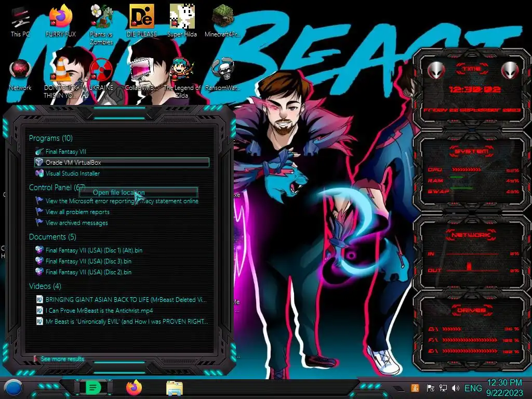Image resolution: width=532 pixels, height=399 pixels.
Task: Open the CollabVMB... desktop icon
Action: [141, 75]
